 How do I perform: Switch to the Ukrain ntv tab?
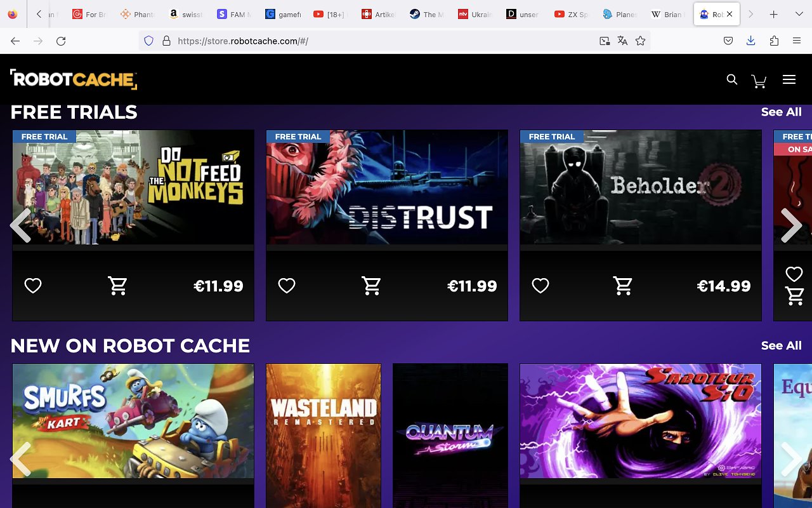(476, 14)
